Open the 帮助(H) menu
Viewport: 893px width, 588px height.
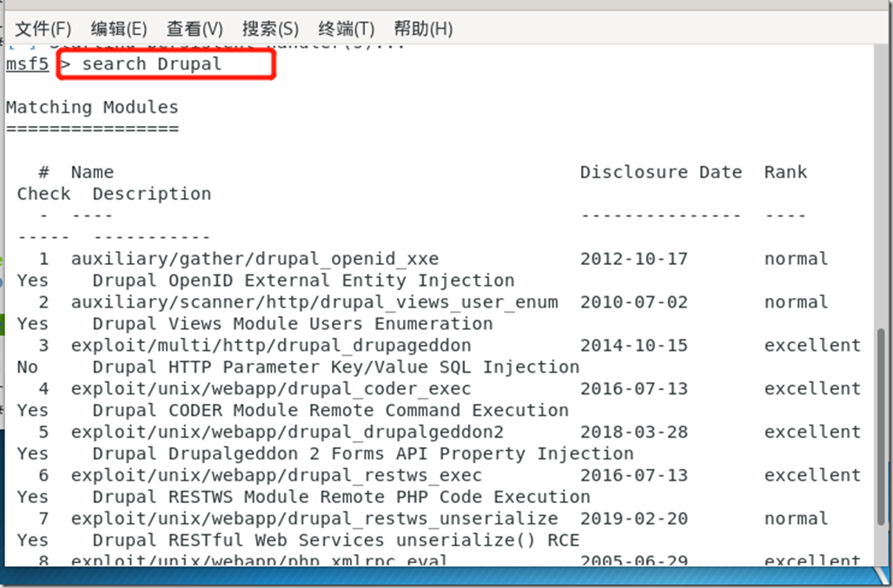pyautogui.click(x=422, y=29)
